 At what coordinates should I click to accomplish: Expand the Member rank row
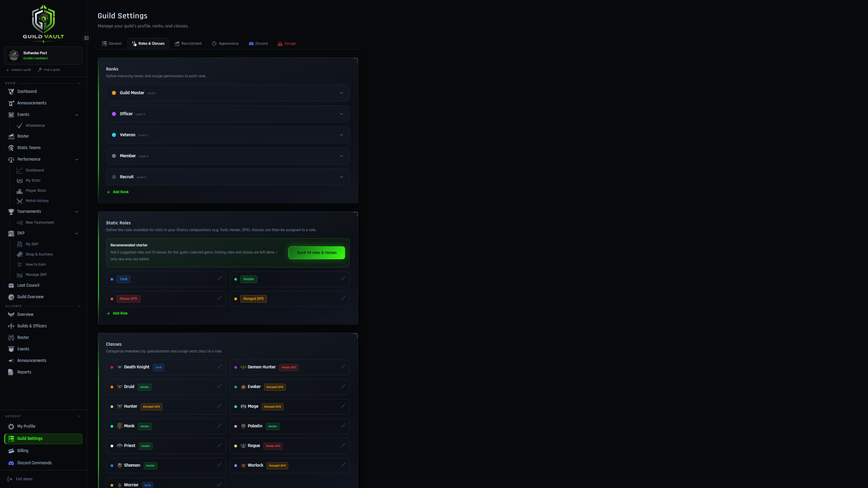click(228, 156)
